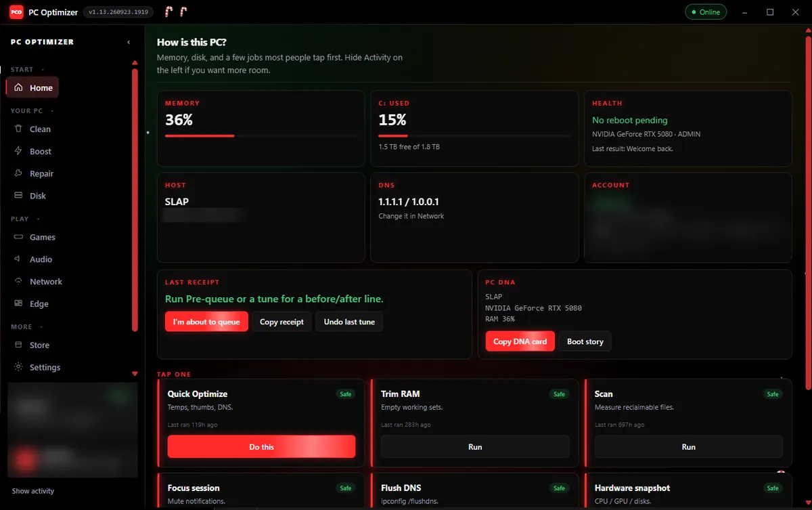Click Copy receipt button
The image size is (812, 510).
click(281, 322)
